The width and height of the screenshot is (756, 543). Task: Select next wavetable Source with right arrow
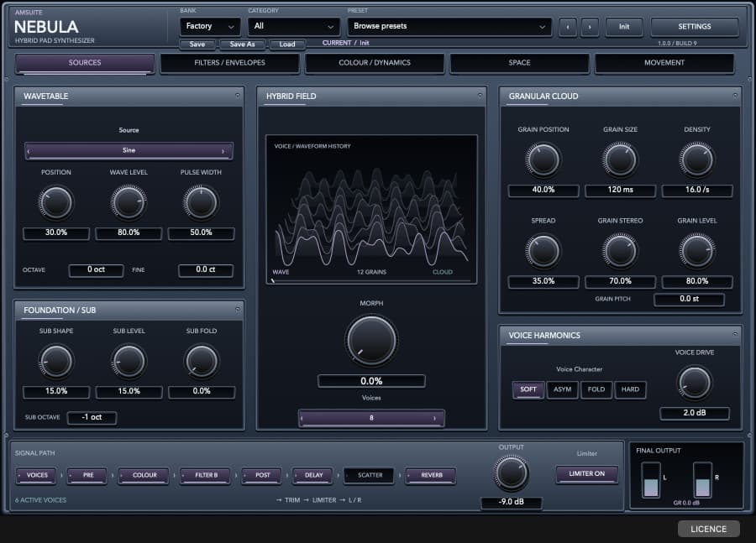223,151
